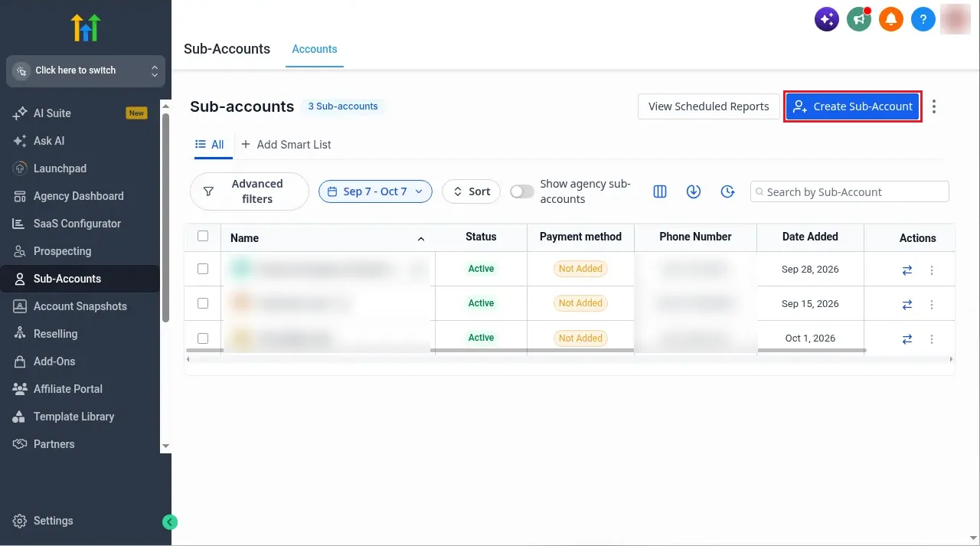Open the user profile avatar
This screenshot has width=980, height=546.
pyautogui.click(x=955, y=19)
